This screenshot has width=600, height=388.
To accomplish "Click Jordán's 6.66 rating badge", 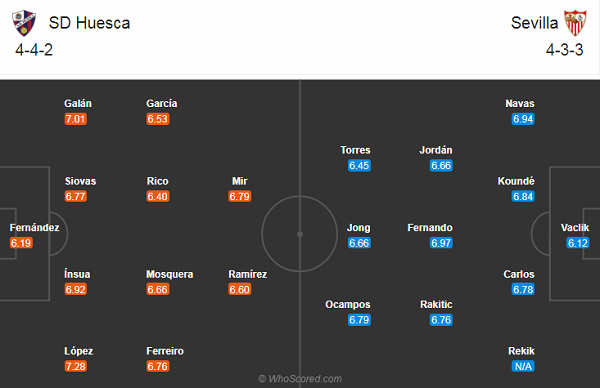I will click(x=441, y=166).
